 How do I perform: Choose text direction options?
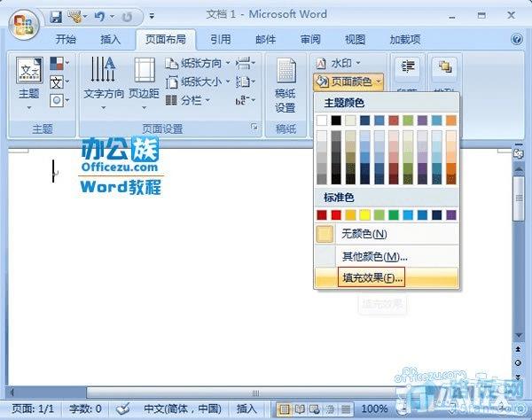click(x=104, y=83)
